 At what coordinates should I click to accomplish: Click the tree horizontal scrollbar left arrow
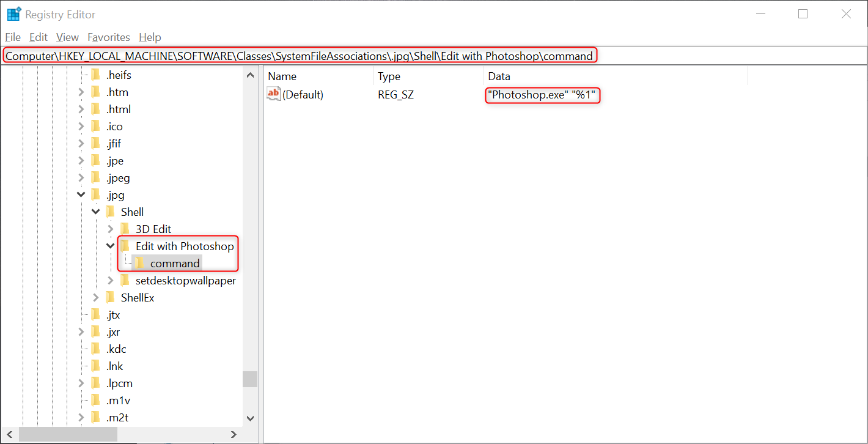(x=9, y=434)
